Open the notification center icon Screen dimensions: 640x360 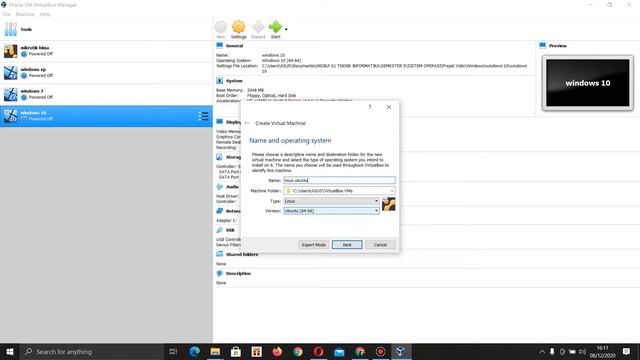pyautogui.click(x=627, y=351)
